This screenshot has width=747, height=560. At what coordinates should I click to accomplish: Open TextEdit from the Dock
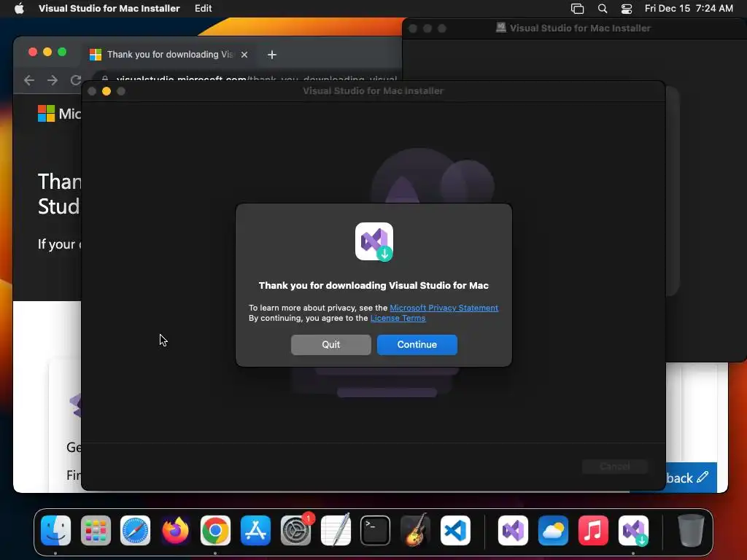[x=336, y=530]
